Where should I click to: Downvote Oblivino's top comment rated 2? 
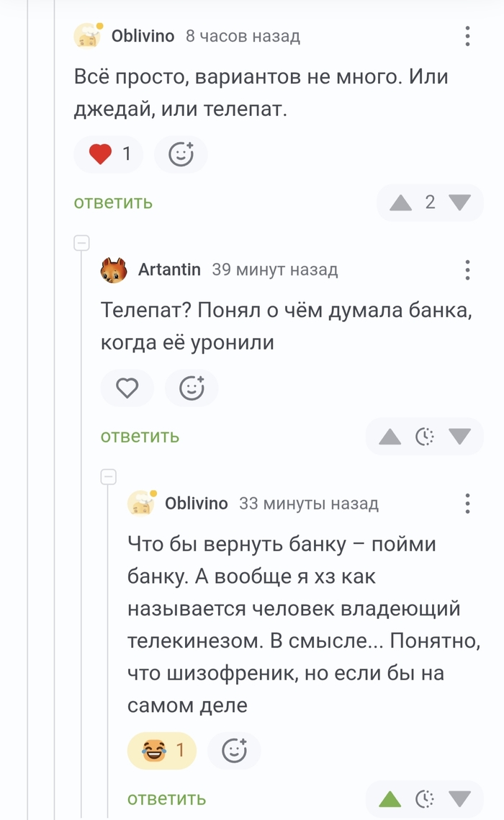459,202
